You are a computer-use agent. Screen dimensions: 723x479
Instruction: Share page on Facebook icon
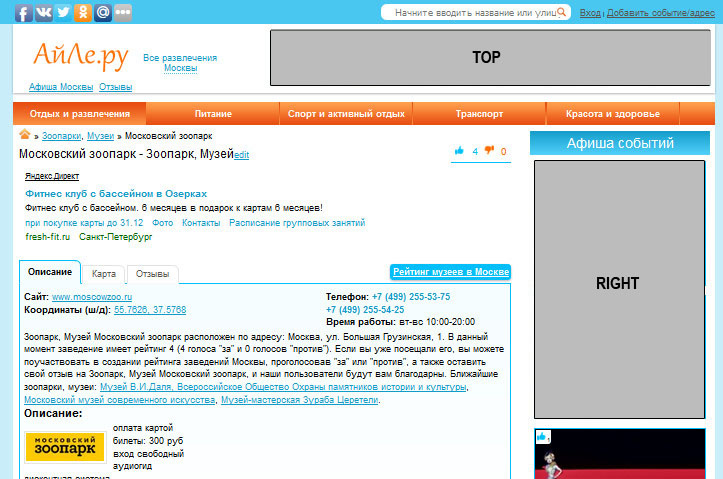coord(24,13)
